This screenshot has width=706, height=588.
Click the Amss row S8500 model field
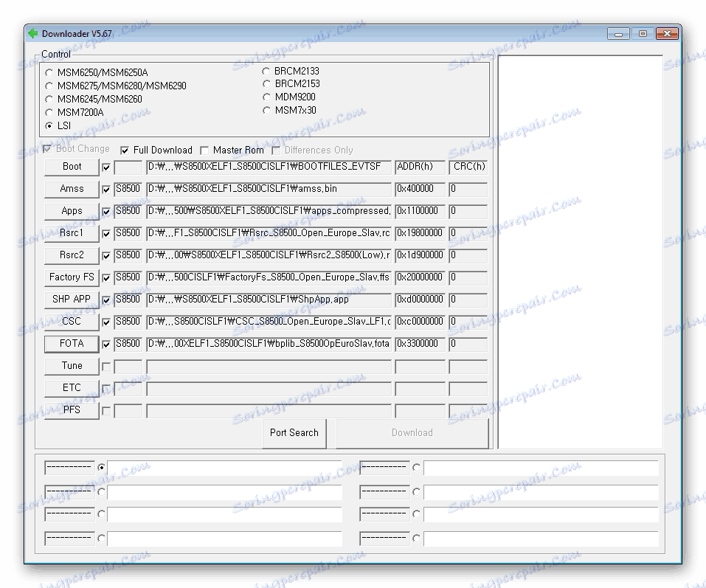pyautogui.click(x=128, y=189)
